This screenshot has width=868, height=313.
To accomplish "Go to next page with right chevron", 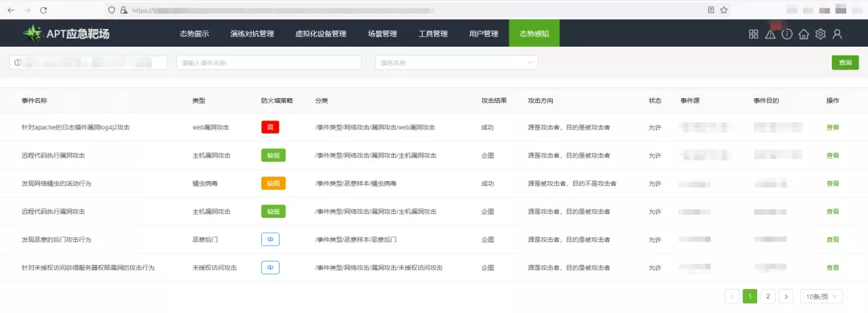I will tap(785, 296).
